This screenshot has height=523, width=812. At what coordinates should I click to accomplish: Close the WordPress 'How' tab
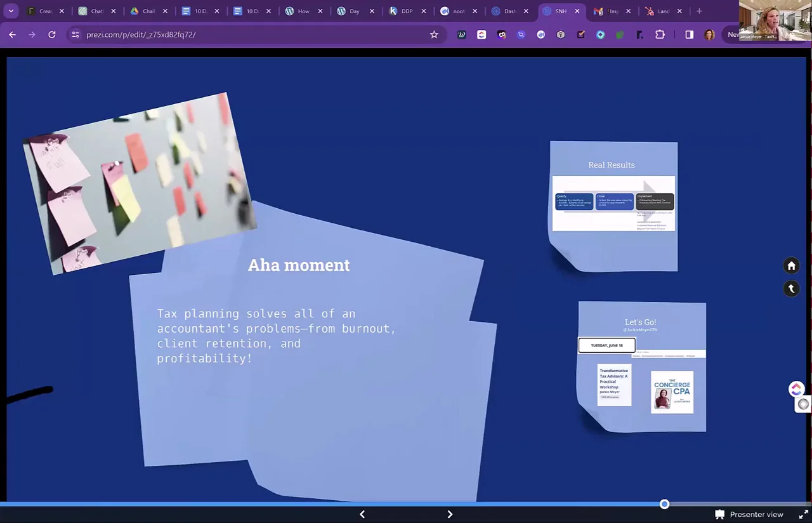tap(320, 11)
